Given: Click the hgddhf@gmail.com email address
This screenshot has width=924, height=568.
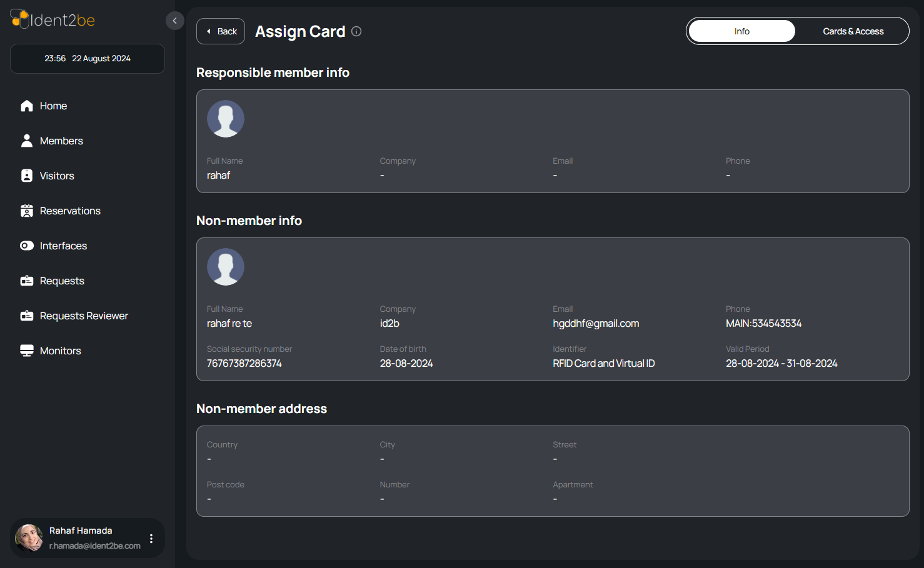Looking at the screenshot, I should (x=596, y=324).
